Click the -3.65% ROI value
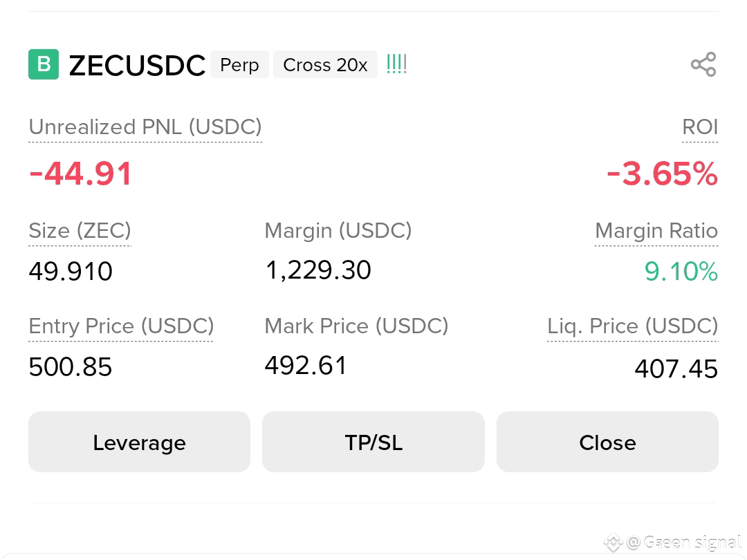Screen dimensions: 747x560 (662, 174)
